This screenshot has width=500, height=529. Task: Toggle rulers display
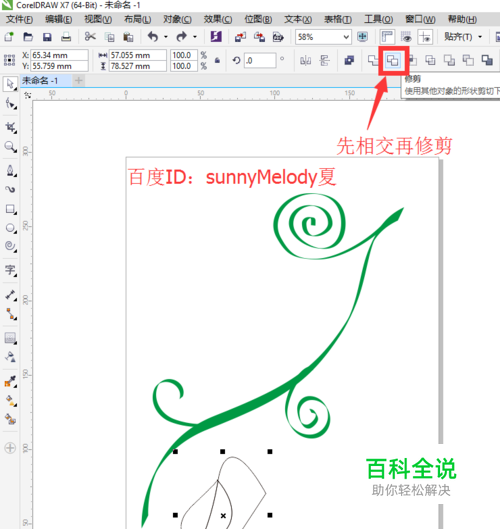(x=387, y=36)
